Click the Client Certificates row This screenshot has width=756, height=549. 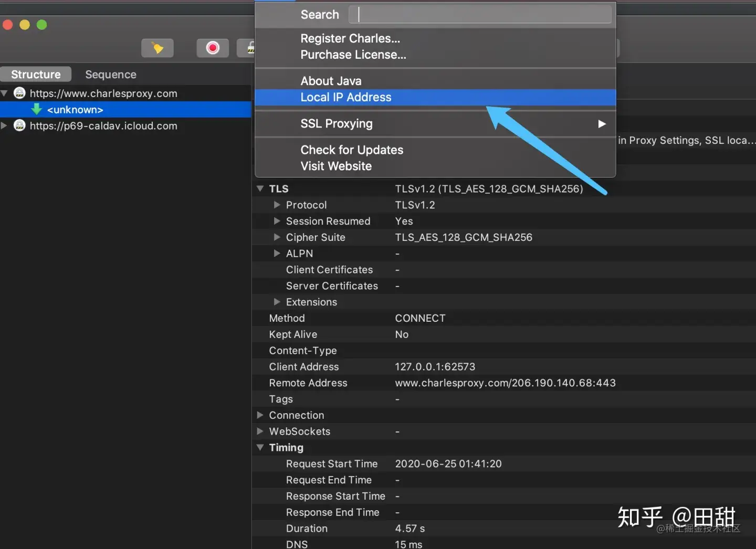(x=504, y=270)
